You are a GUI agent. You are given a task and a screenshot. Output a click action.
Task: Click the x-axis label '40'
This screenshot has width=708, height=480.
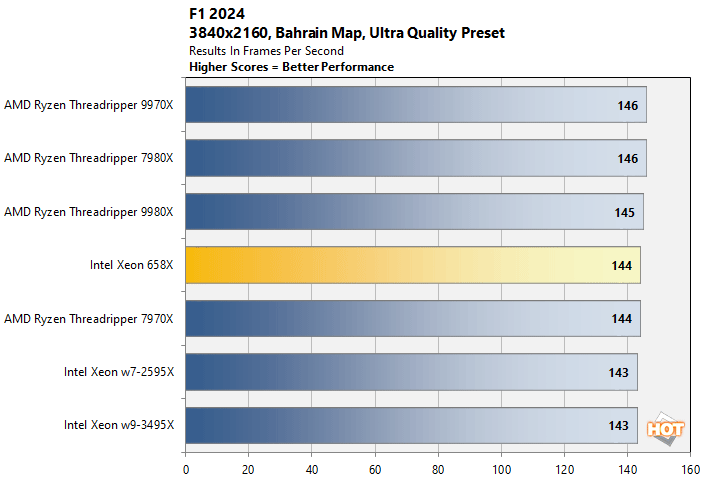tap(312, 470)
